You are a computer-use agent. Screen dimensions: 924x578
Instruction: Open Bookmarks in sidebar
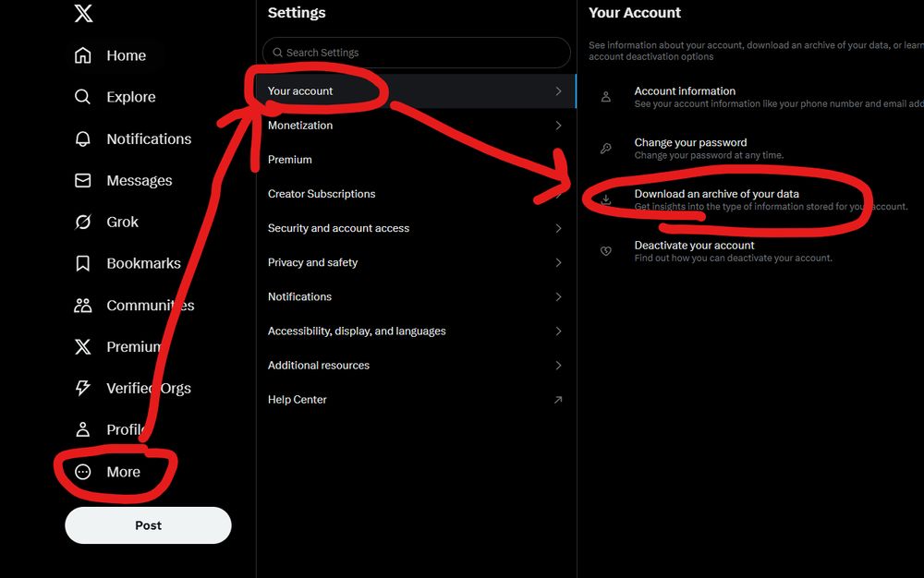click(x=144, y=263)
